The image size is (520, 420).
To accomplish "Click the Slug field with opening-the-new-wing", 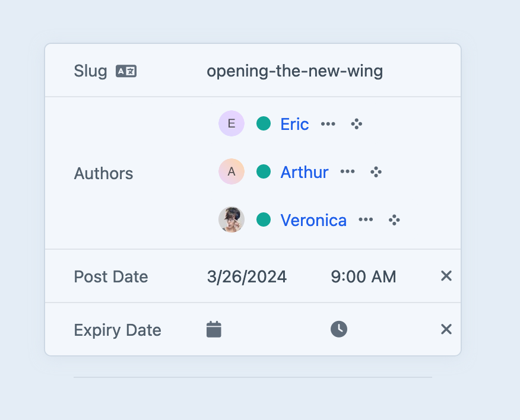I will click(x=294, y=71).
